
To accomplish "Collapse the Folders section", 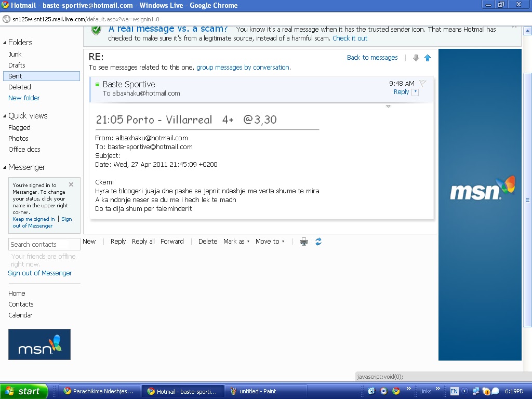I will 5,43.
